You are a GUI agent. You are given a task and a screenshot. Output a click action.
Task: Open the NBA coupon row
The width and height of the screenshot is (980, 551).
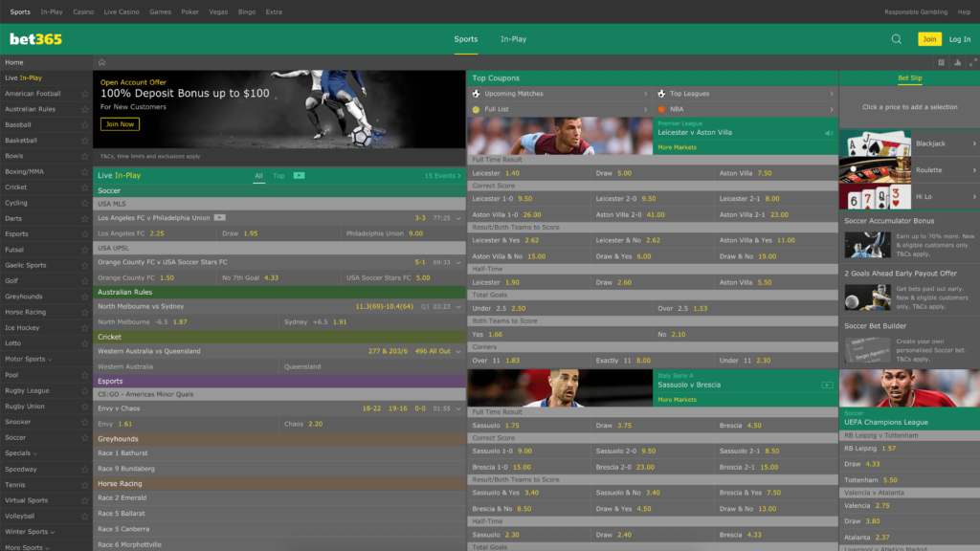746,109
